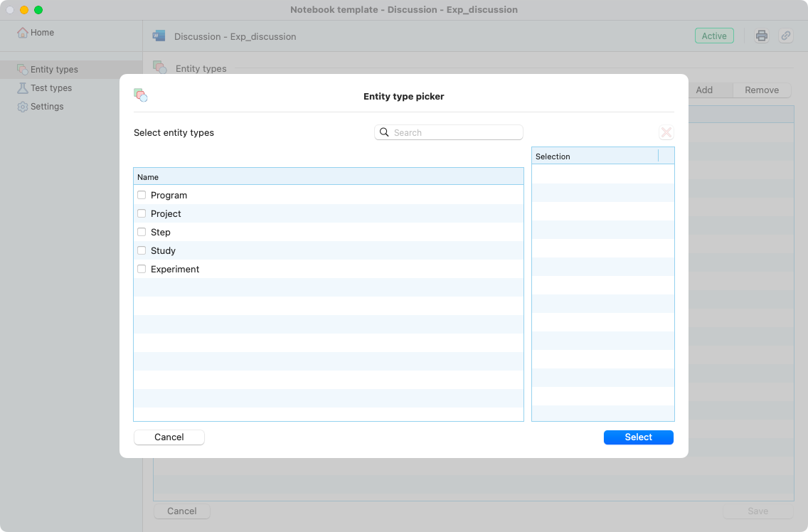This screenshot has height=532, width=808.
Task: Click the Program row label
Action: [x=169, y=196]
